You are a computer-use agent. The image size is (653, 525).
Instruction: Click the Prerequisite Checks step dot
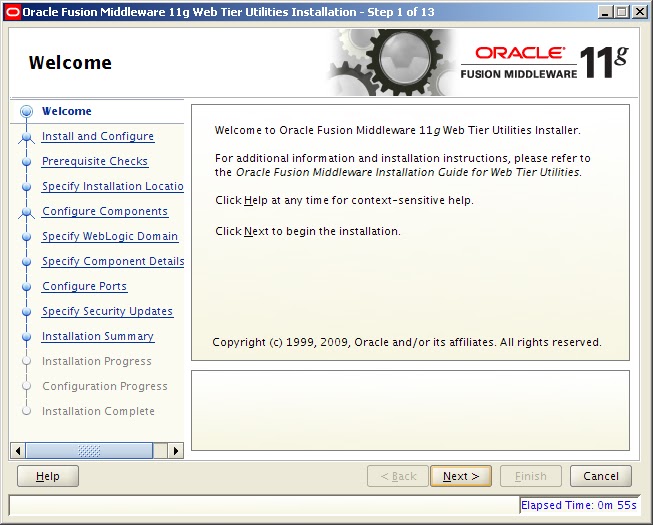tap(27, 162)
